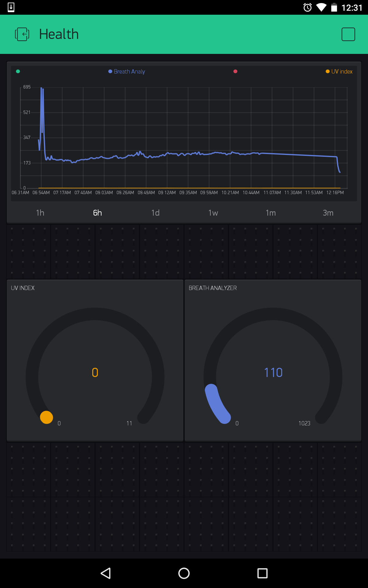
Task: Tap the 173 y-axis label
Action: [27, 163]
